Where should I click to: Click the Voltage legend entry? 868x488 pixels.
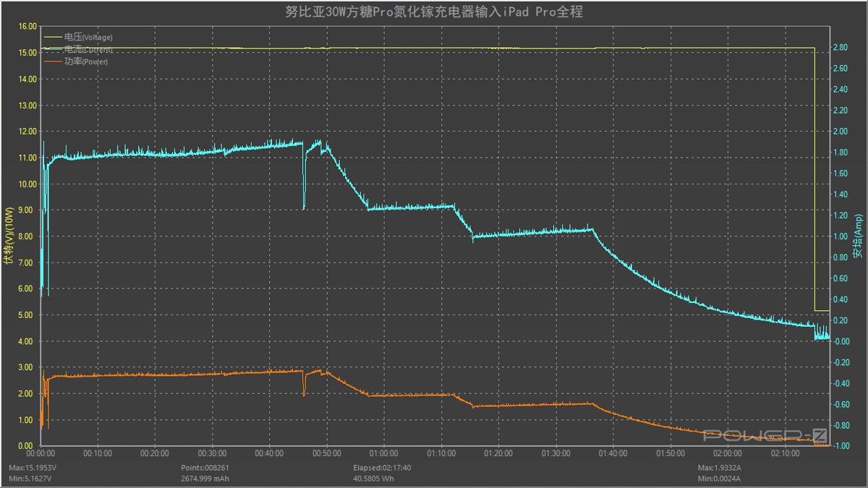click(x=88, y=37)
